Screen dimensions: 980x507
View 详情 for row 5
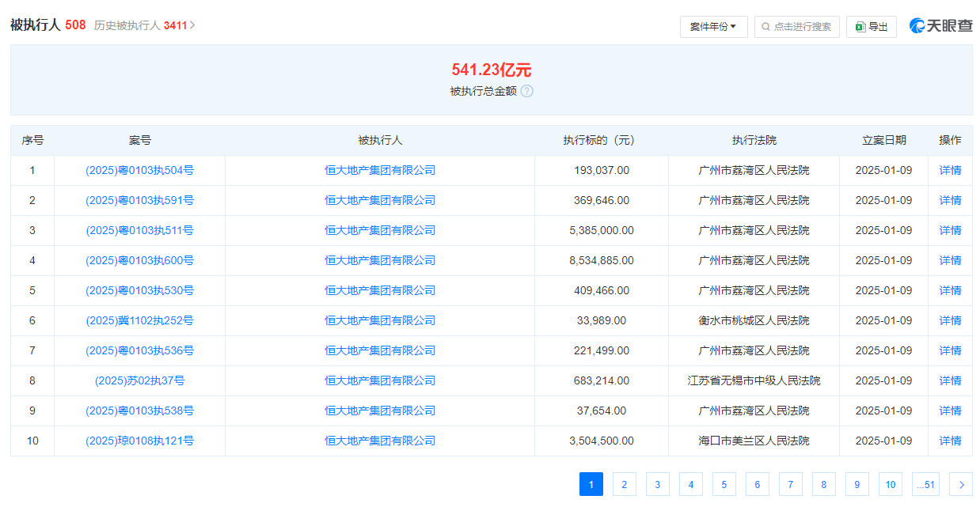pos(951,290)
